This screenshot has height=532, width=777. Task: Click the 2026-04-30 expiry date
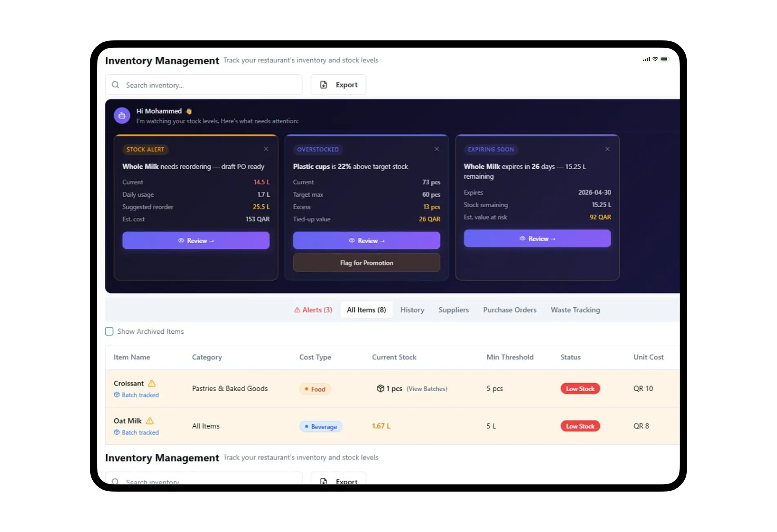coord(595,193)
